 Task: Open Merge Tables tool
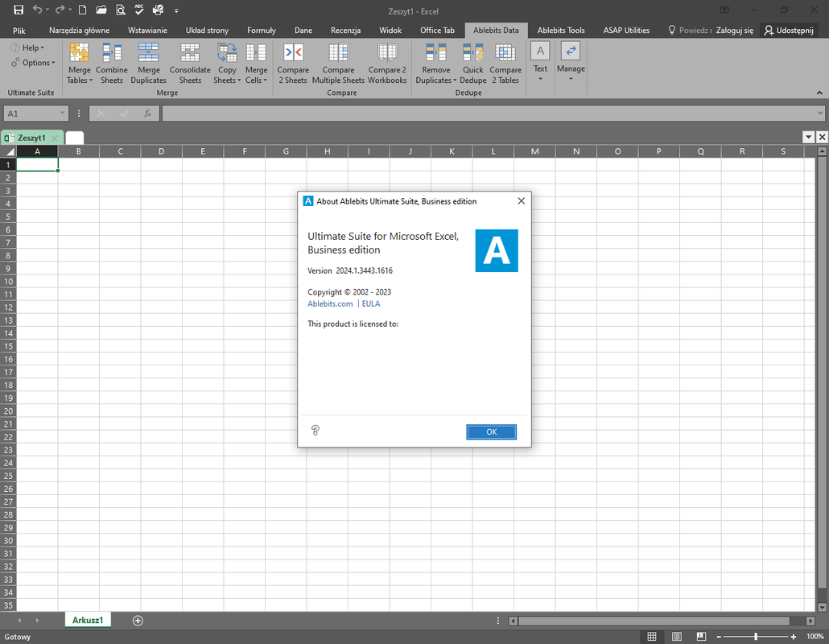coord(80,64)
